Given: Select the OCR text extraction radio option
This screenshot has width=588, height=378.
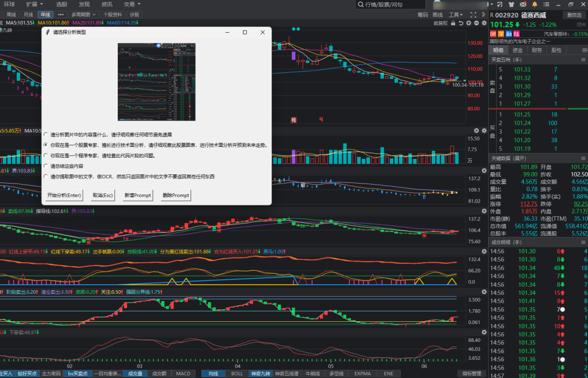Looking at the screenshot, I should [x=46, y=177].
